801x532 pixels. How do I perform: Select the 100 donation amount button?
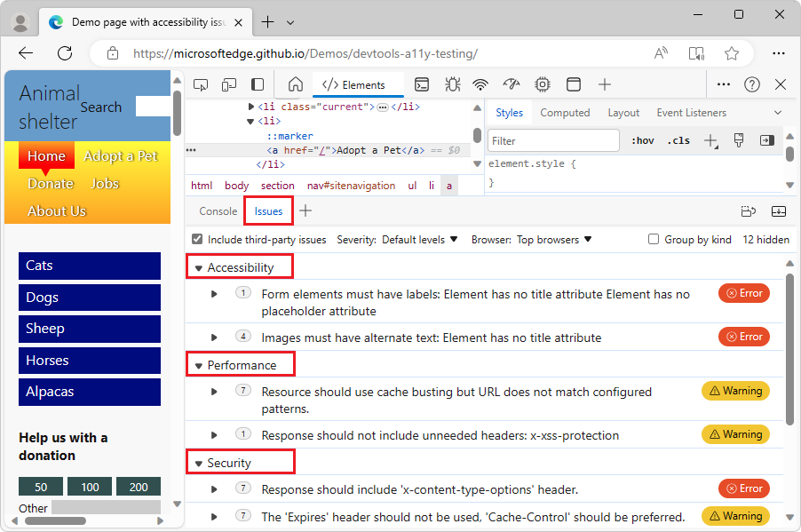click(x=90, y=488)
